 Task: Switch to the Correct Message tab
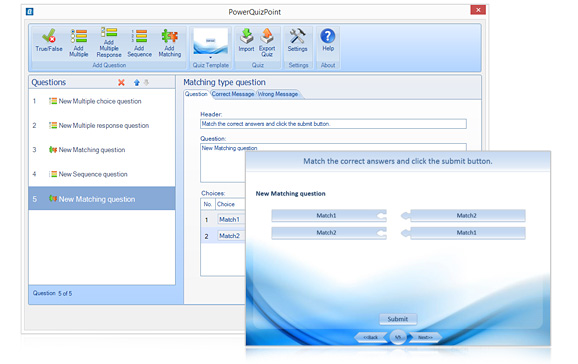pos(233,94)
